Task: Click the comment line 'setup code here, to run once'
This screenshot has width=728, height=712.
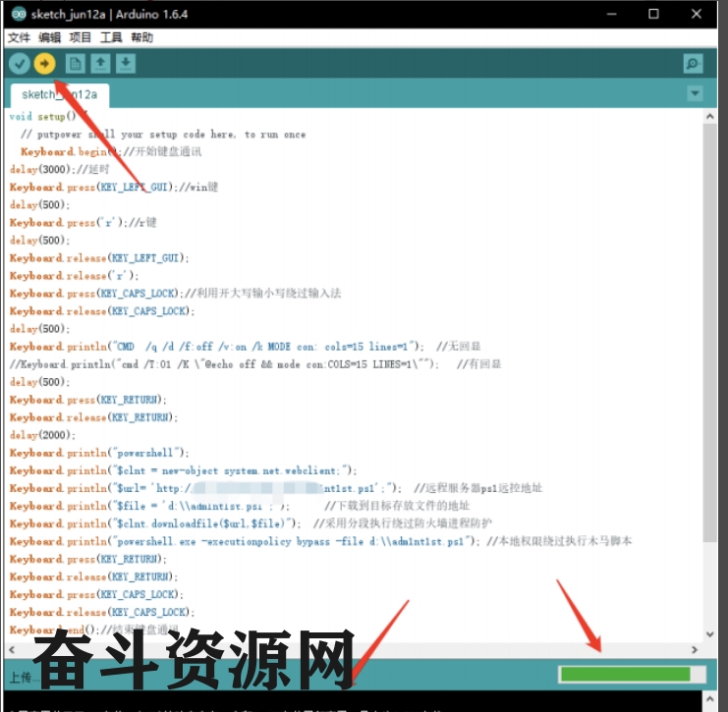Action: click(163, 135)
